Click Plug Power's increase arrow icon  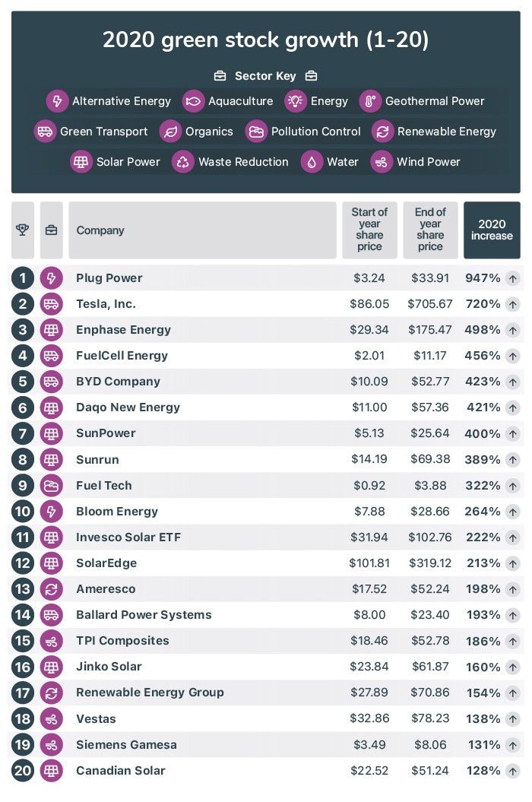513,278
